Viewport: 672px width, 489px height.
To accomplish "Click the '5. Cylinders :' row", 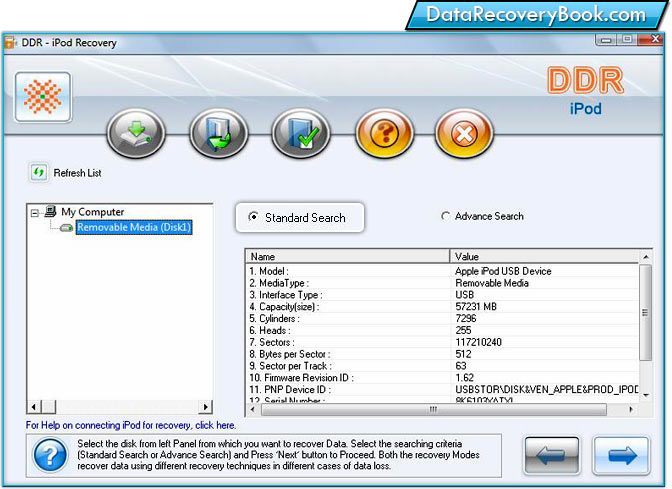I will coord(442,319).
